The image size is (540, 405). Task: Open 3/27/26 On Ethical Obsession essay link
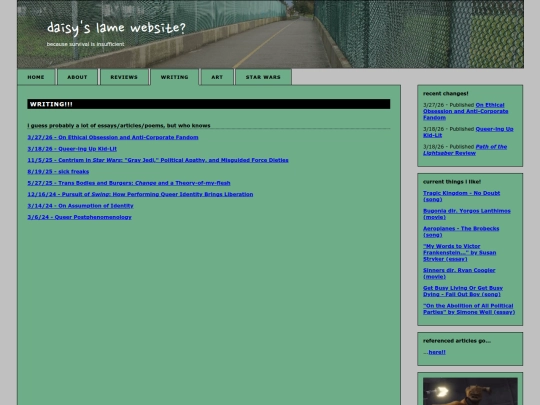click(113, 137)
